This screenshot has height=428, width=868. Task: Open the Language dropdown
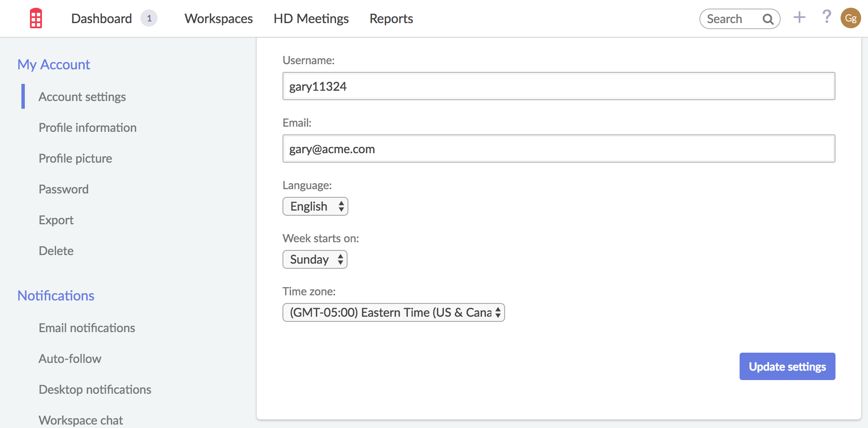[315, 206]
